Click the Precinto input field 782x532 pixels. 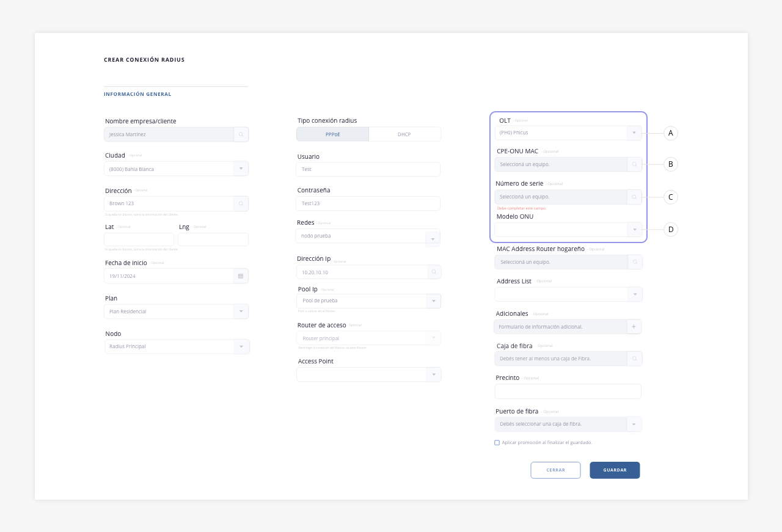pos(568,391)
